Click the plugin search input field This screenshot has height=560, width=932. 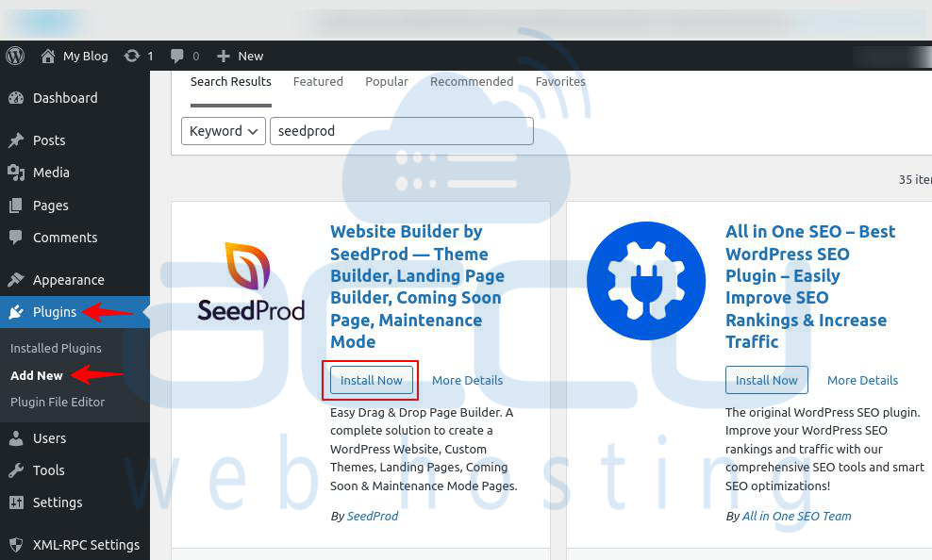coord(401,131)
